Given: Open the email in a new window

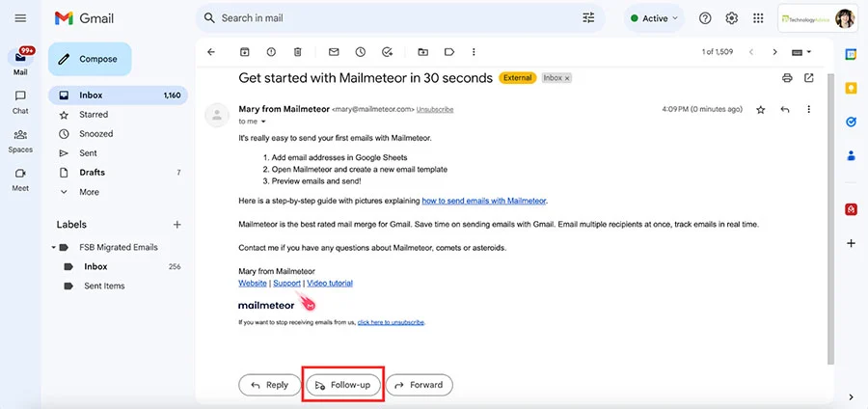Looking at the screenshot, I should point(809,78).
